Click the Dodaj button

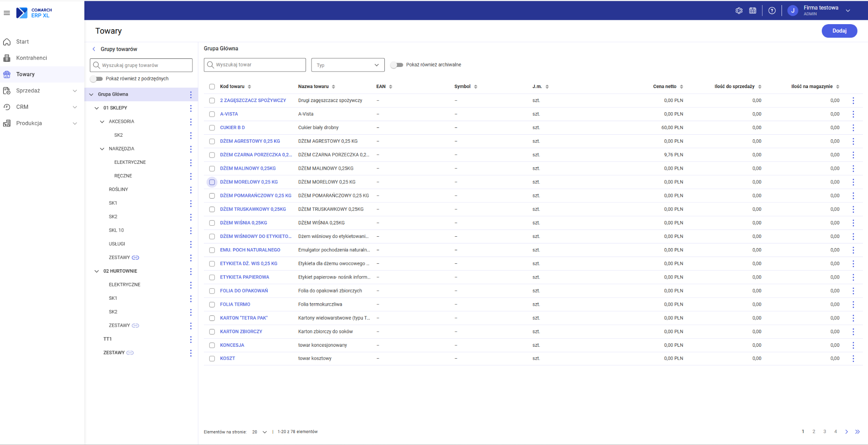point(839,31)
